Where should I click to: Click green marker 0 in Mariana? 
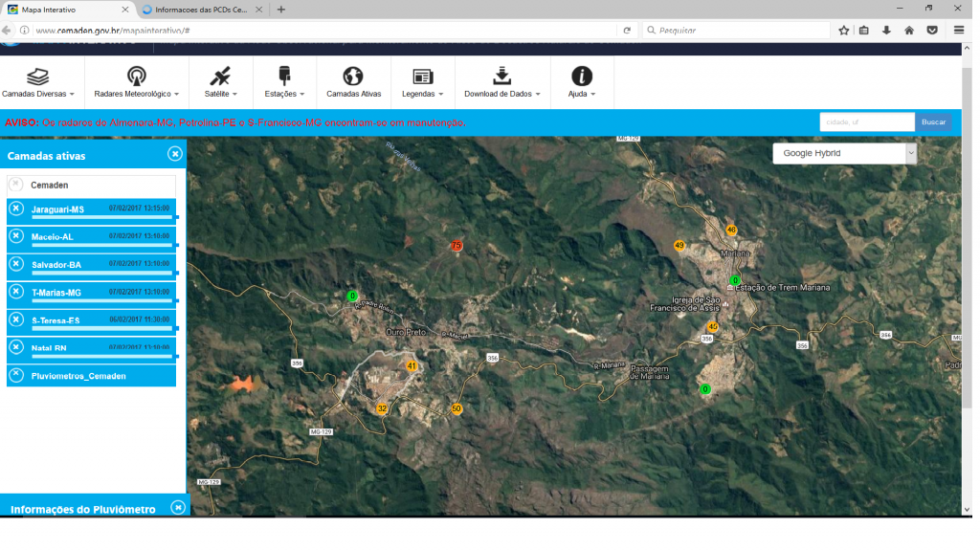[x=735, y=280]
